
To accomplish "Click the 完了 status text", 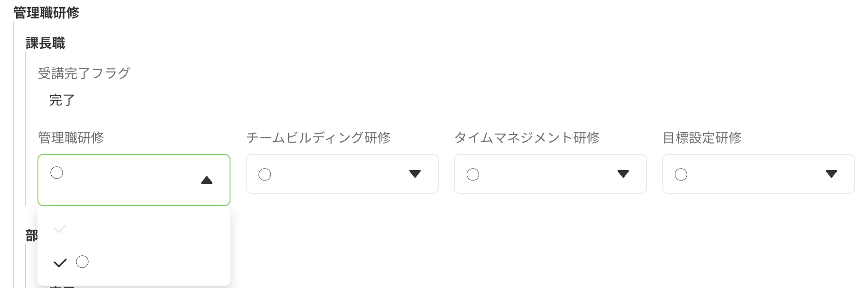I will coord(60,100).
